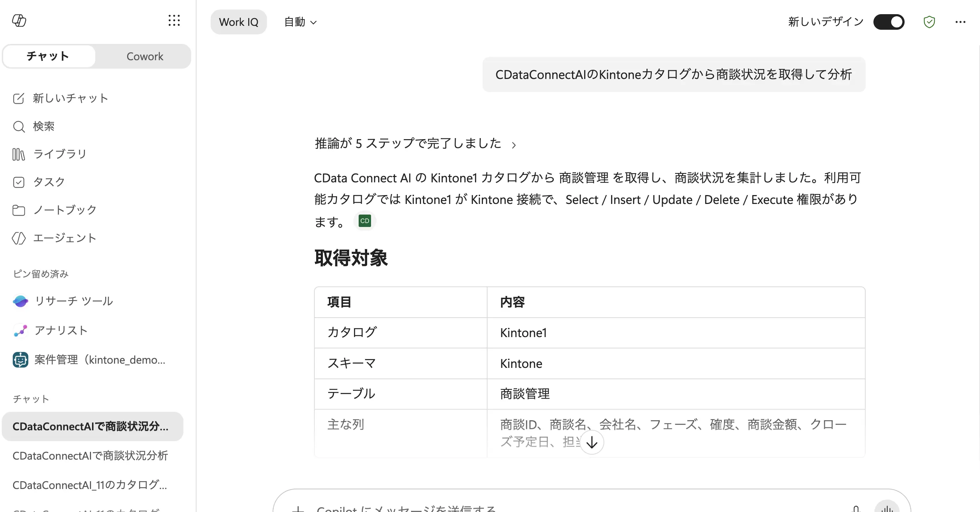
Task: Click the search magnifier icon
Action: click(x=19, y=126)
